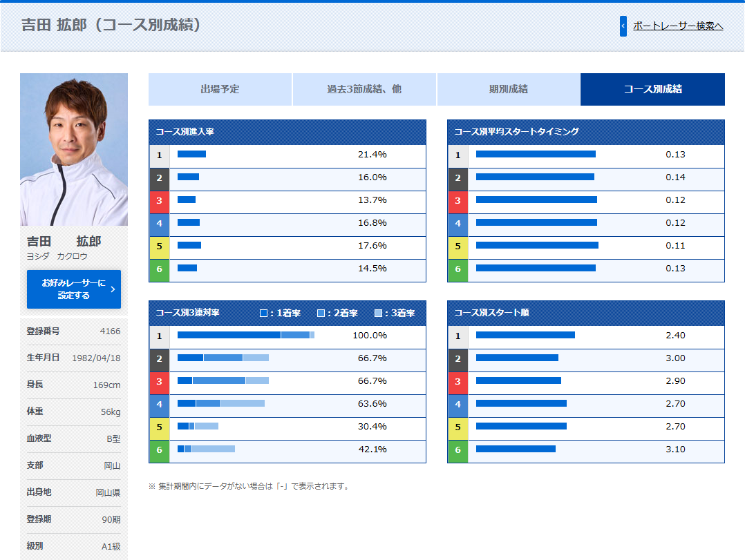Click black course 2 badge in 平均スタートタイミング

pyautogui.click(x=458, y=178)
